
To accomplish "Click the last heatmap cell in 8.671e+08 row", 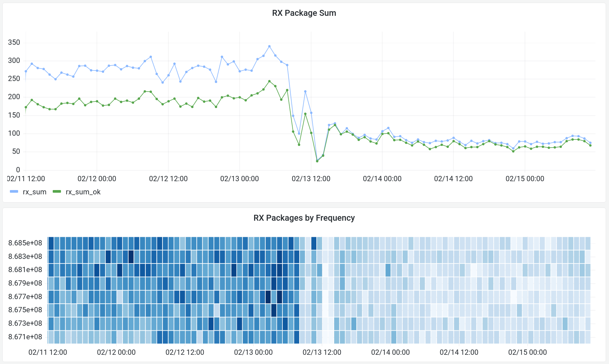I will [588, 337].
